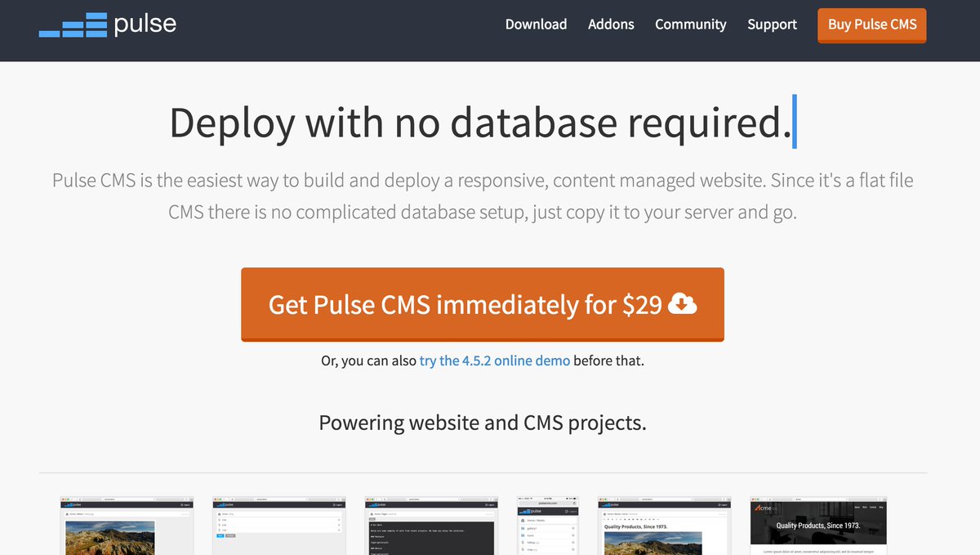Open the mountain landscape screenshot thumbnail
The image size is (980, 555).
point(127,525)
